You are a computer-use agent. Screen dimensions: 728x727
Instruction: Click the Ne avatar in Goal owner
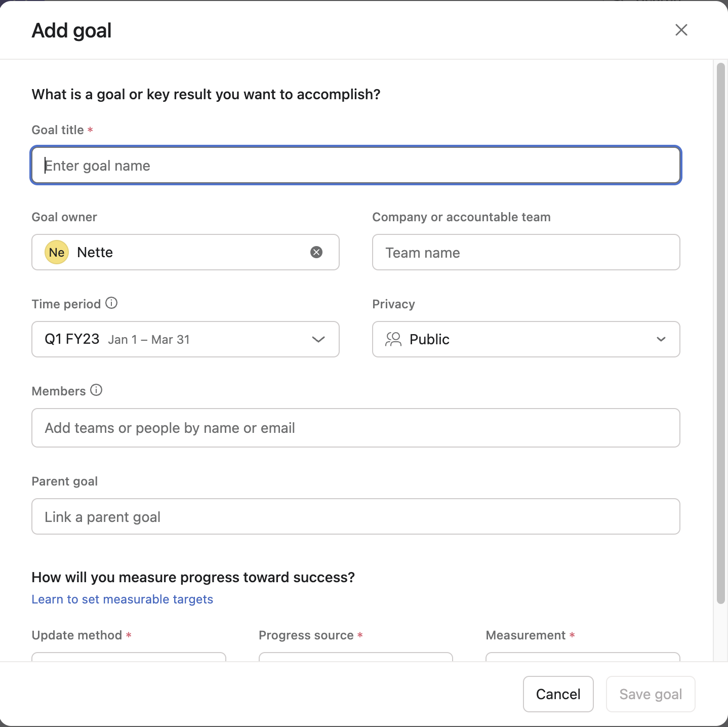point(57,252)
